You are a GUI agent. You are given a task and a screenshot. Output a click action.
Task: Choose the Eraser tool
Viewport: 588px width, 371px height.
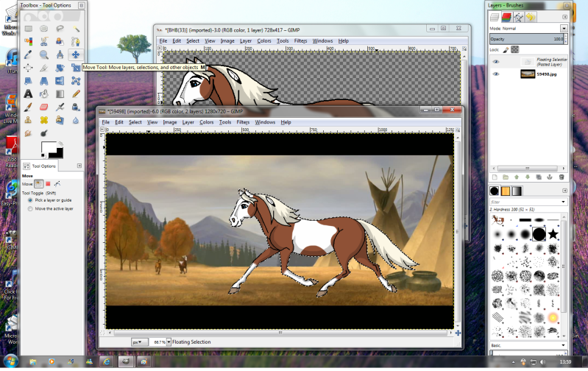pos(44,107)
